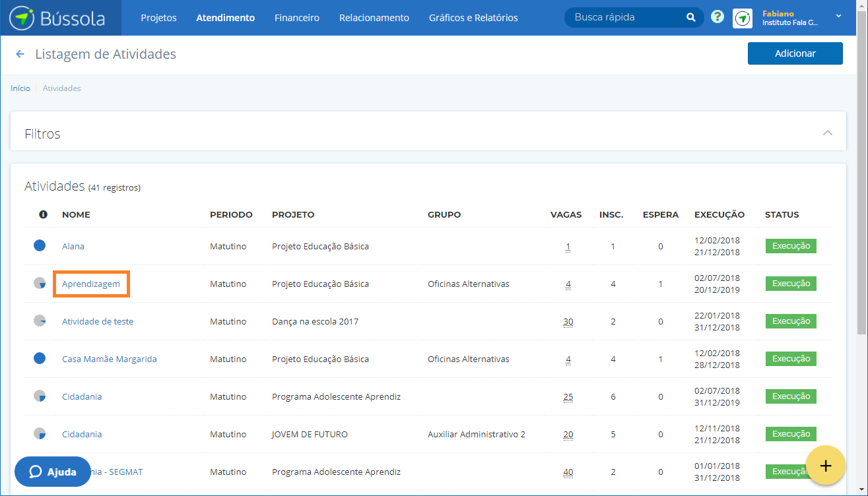The width and height of the screenshot is (868, 496).
Task: Click the EXECUÇÃO column header
Action: (x=719, y=214)
